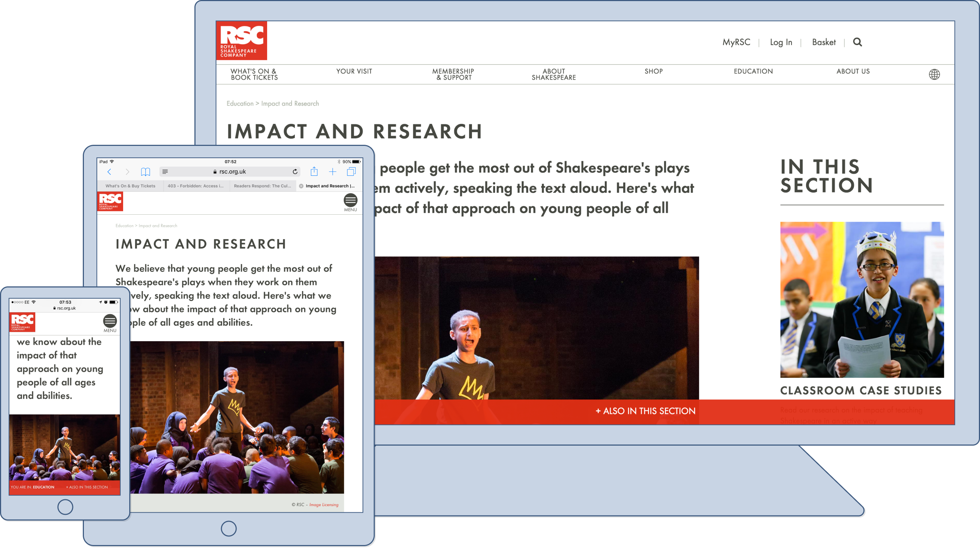980x549 pixels.
Task: Tap the Impact and Research breadcrumb on the iPad
Action: tap(158, 226)
